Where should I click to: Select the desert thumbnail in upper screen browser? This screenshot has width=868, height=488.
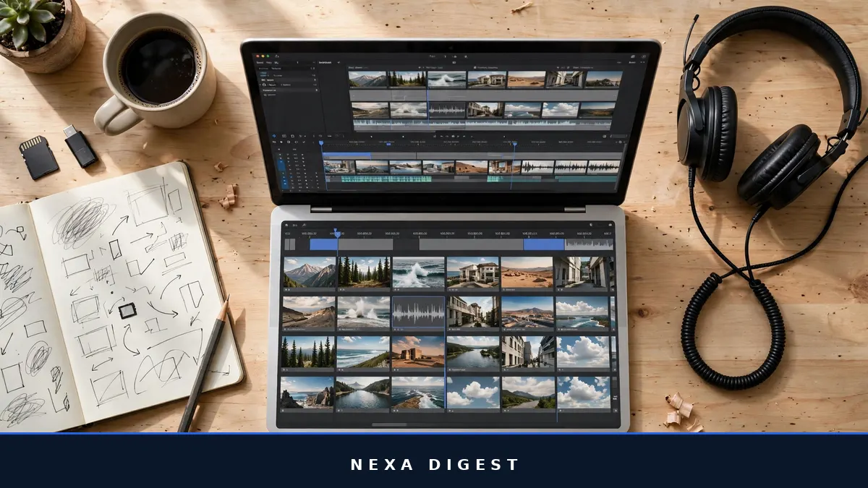pyautogui.click(x=526, y=79)
